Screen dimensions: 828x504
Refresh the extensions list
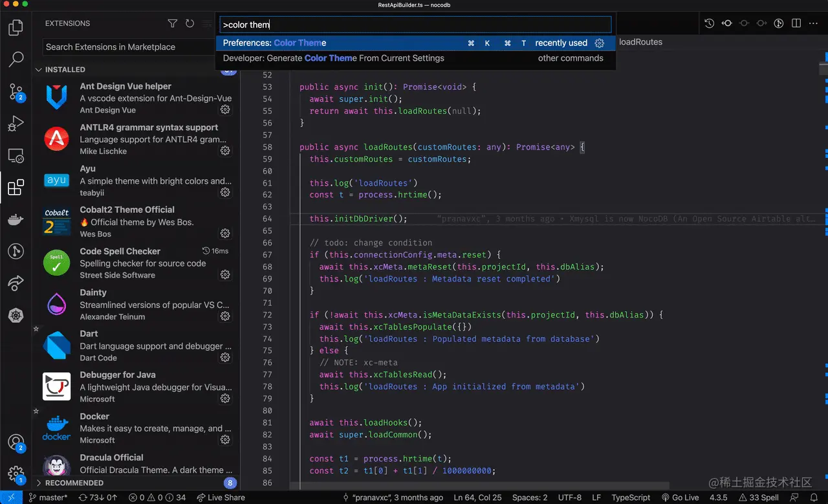[x=190, y=23]
